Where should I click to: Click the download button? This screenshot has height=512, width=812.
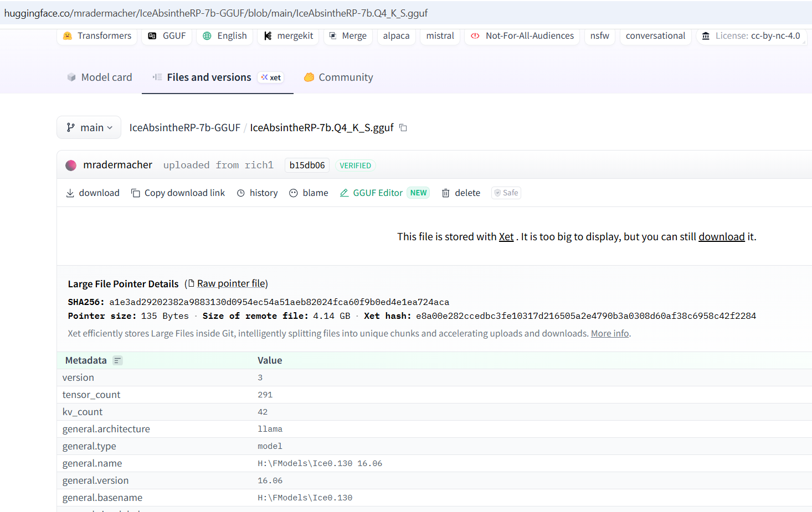click(x=93, y=193)
